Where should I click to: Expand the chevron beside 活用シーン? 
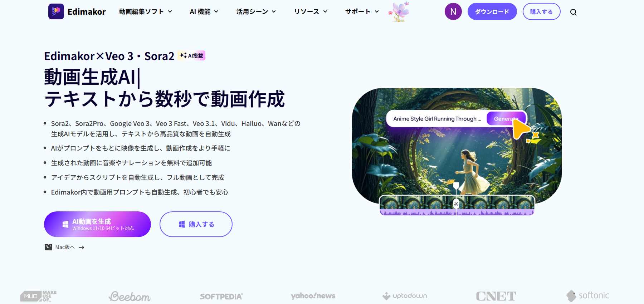(274, 12)
